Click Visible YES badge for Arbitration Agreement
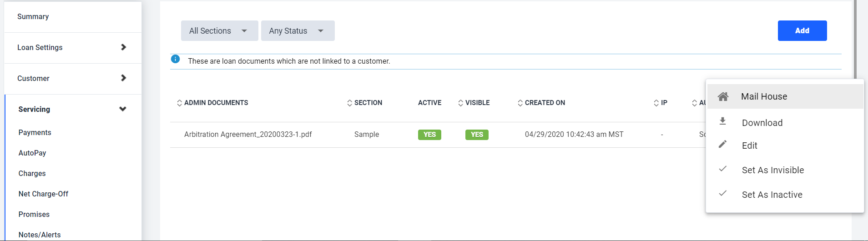 (477, 135)
